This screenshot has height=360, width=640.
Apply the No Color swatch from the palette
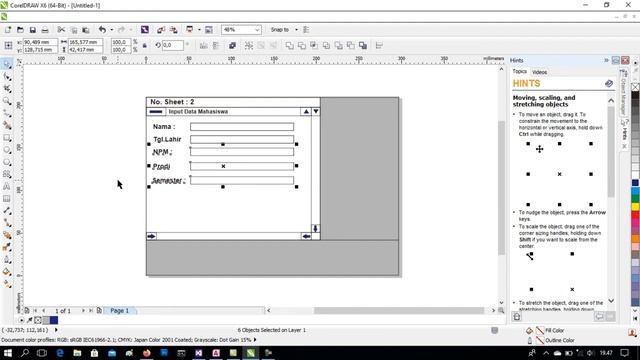(635, 87)
